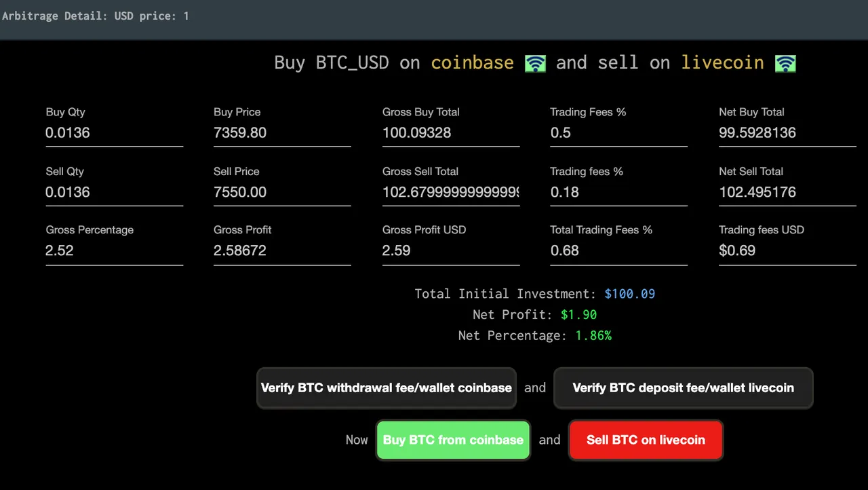
Task: Click the wifi status icon beside coinbase
Action: pos(535,64)
